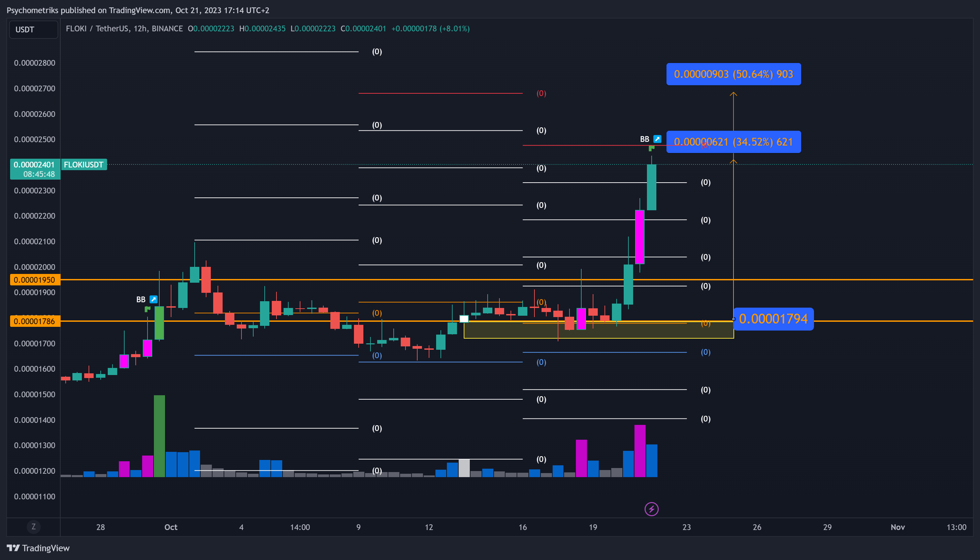Click the O0.00002223 open value

pyautogui.click(x=211, y=28)
